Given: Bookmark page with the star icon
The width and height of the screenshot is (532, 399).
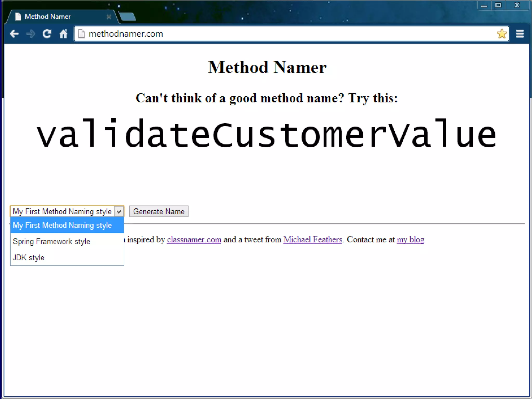Looking at the screenshot, I should point(502,34).
